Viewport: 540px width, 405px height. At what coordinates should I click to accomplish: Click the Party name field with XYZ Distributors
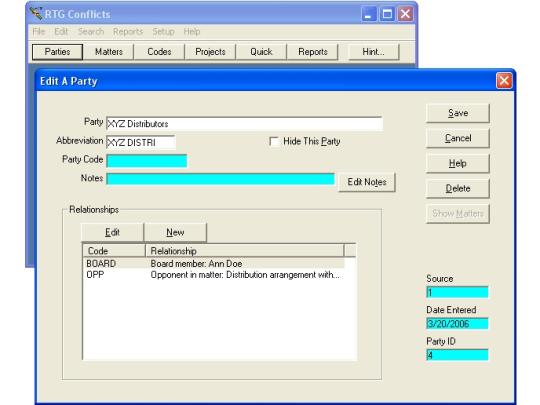tap(244, 124)
